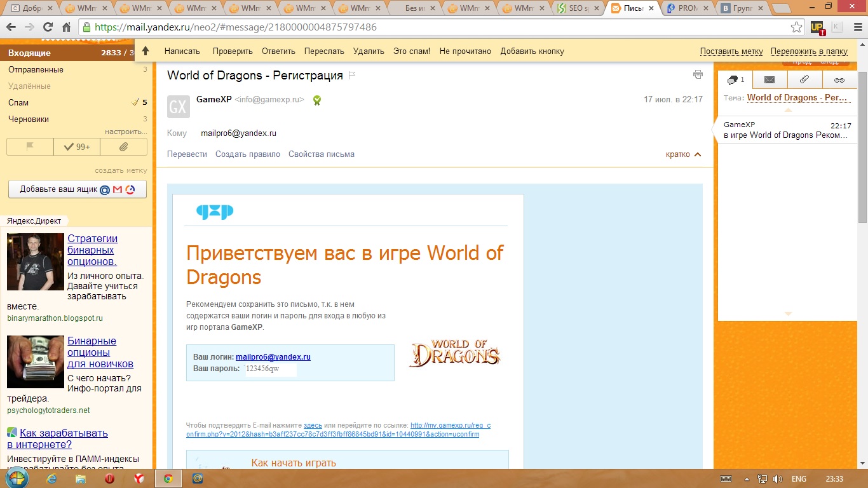Click the GX sender avatar
This screenshot has width=868, height=488.
coord(179,107)
